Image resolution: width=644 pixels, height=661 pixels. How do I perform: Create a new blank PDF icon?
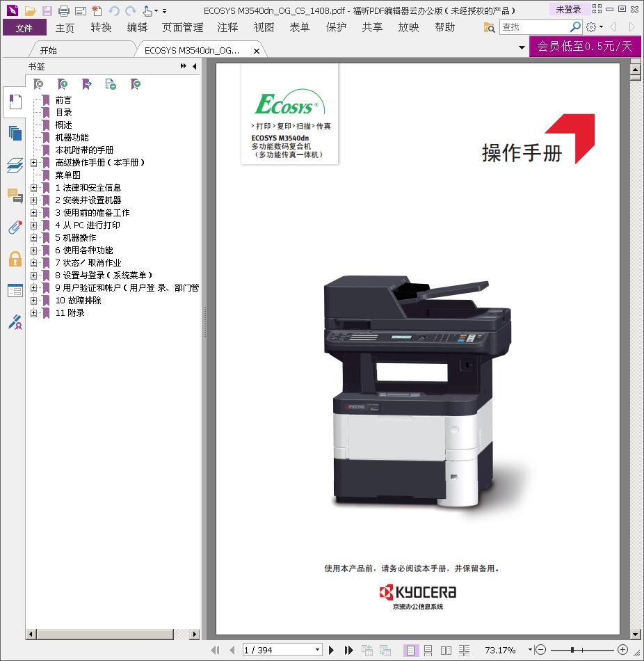click(x=97, y=10)
